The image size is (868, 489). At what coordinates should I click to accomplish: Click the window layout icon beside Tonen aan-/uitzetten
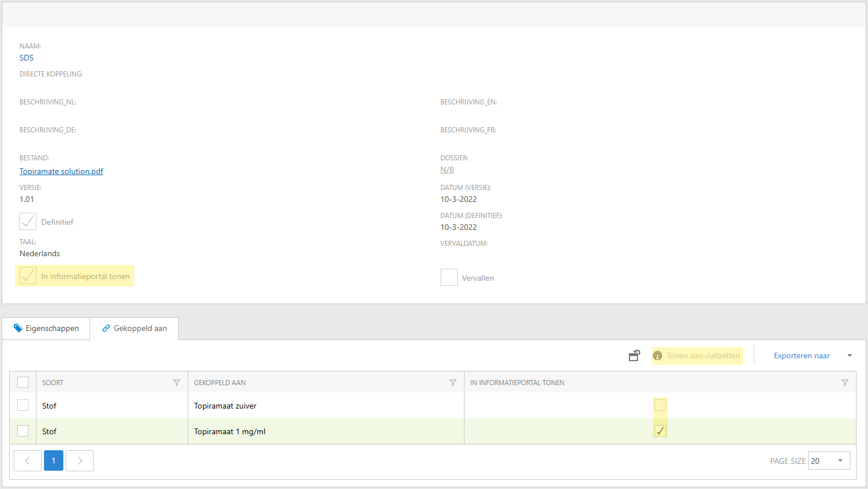pyautogui.click(x=634, y=355)
